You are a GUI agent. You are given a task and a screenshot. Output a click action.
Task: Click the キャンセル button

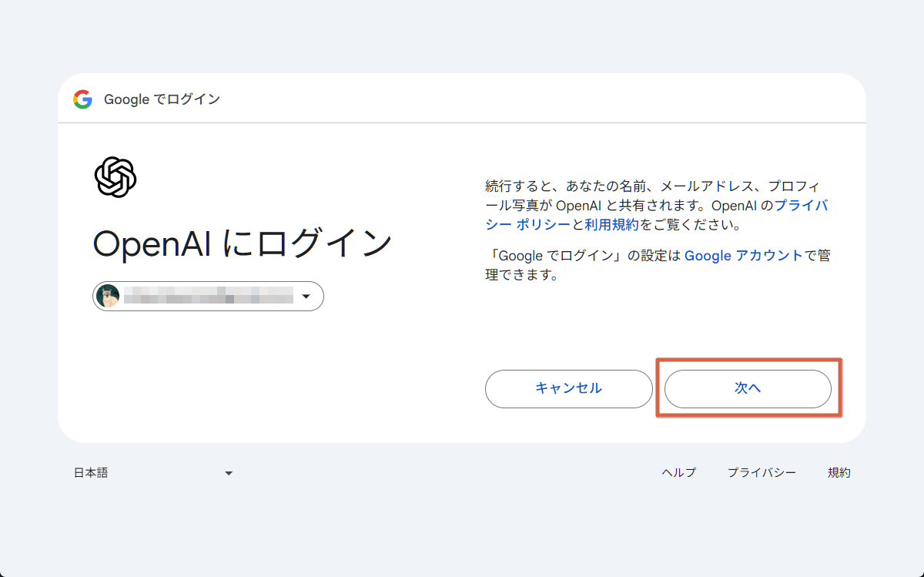(x=569, y=389)
